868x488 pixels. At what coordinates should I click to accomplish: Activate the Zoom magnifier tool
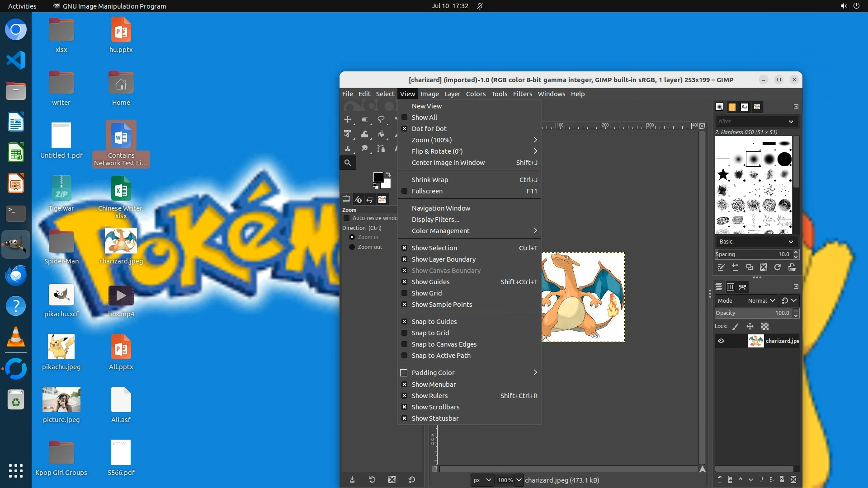[x=348, y=163]
